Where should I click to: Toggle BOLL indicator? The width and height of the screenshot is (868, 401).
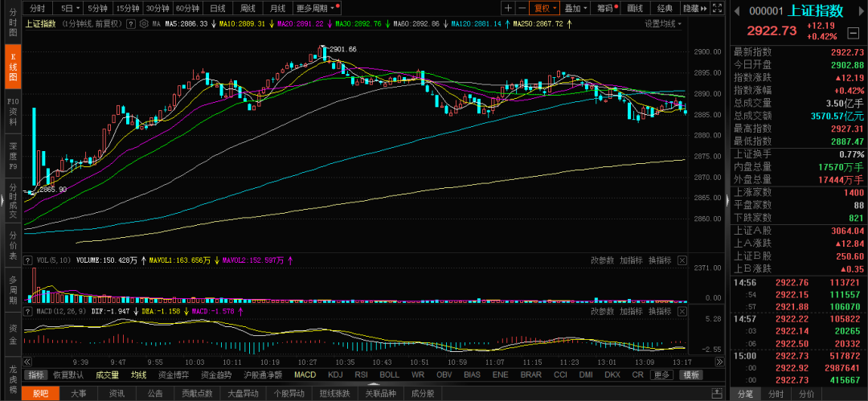(389, 375)
